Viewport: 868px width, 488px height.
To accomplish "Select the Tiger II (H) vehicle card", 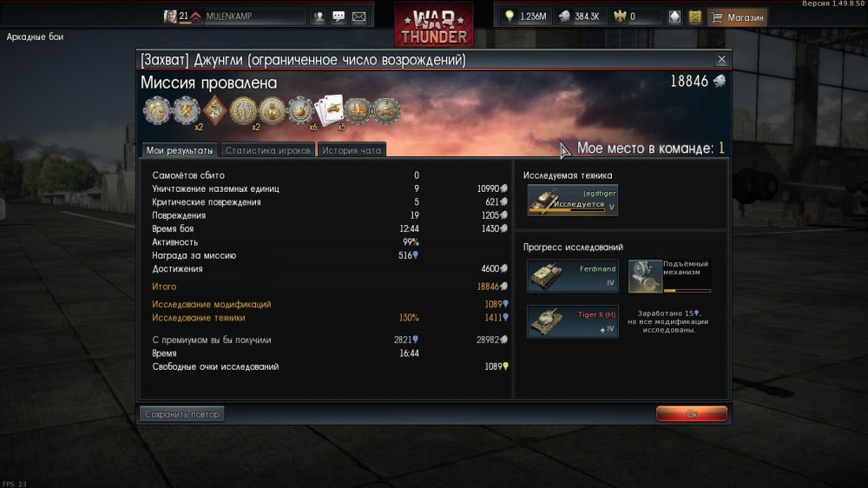I will tap(572, 322).
